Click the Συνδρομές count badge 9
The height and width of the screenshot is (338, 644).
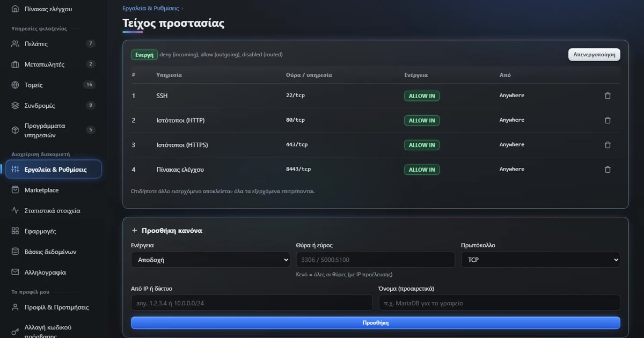(91, 106)
